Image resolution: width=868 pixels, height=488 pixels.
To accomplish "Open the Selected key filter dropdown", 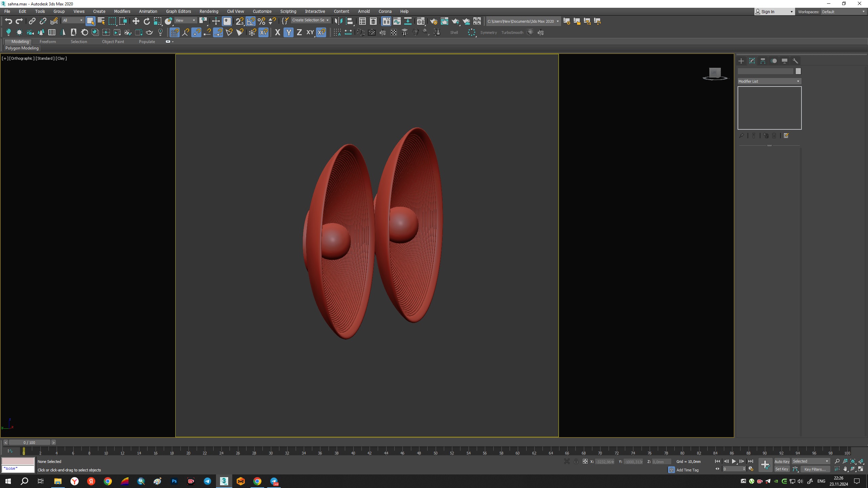I will click(x=810, y=461).
